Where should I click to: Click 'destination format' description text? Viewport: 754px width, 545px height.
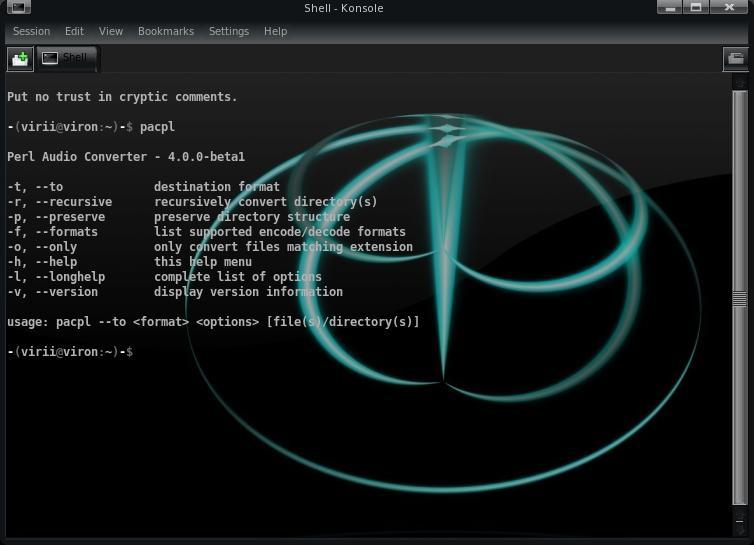[217, 187]
